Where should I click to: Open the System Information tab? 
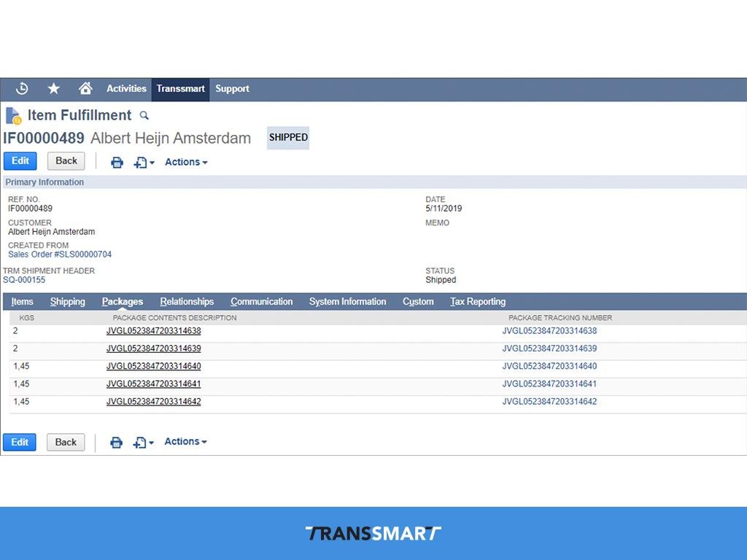click(x=348, y=301)
